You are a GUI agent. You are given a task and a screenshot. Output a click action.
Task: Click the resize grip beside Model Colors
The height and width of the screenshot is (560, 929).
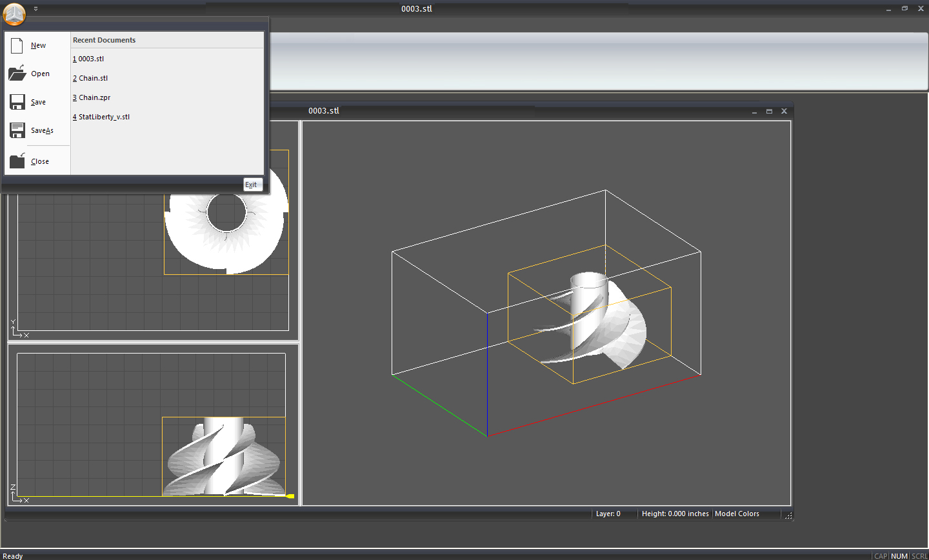pos(788,515)
